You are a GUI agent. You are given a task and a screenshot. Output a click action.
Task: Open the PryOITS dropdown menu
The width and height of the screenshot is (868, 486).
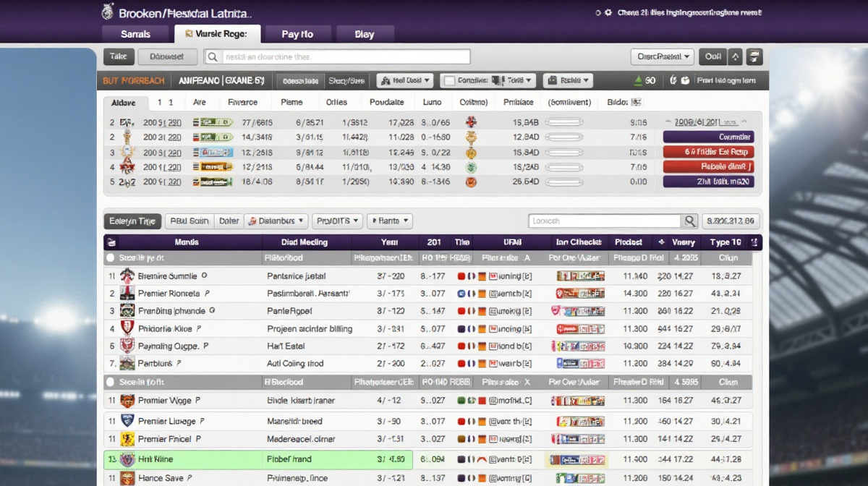[x=337, y=221]
